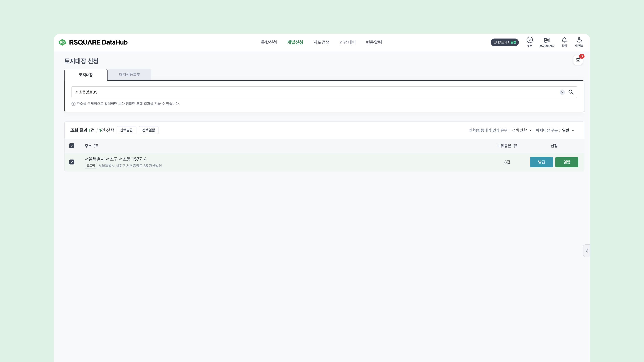
Task: Uncheck the 서초동 1577-4 row checkbox
Action: coord(72,162)
